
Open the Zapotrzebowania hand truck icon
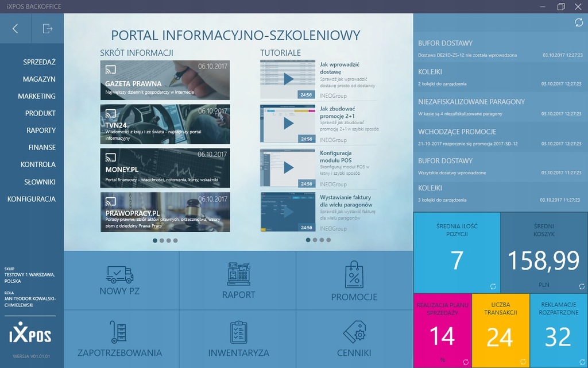[x=118, y=332]
